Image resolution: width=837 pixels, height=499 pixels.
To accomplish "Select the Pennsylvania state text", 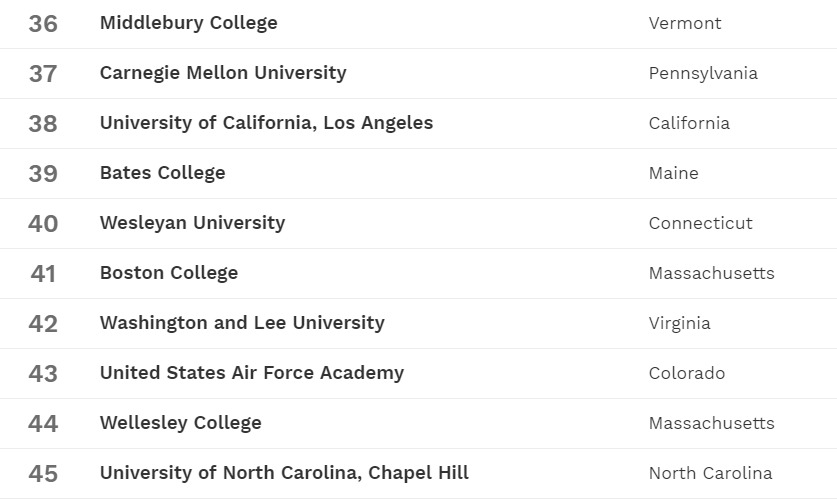I will 703,73.
